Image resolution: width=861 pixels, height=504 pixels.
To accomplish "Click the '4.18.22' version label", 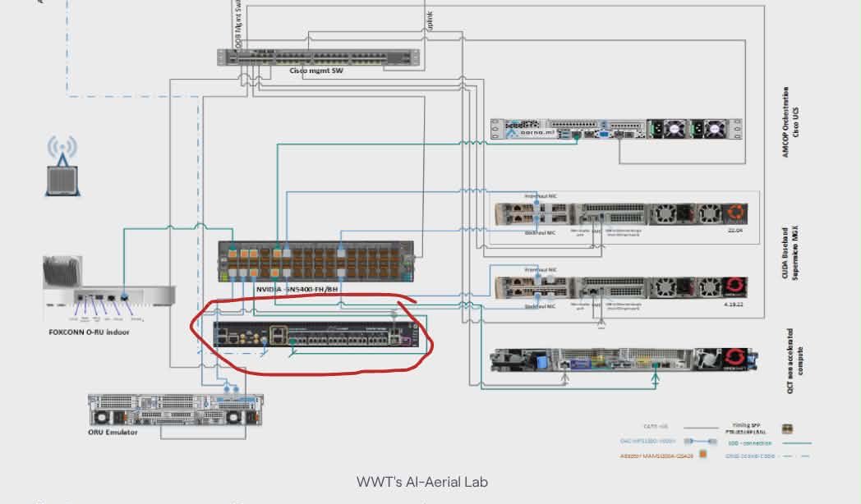I will (733, 304).
